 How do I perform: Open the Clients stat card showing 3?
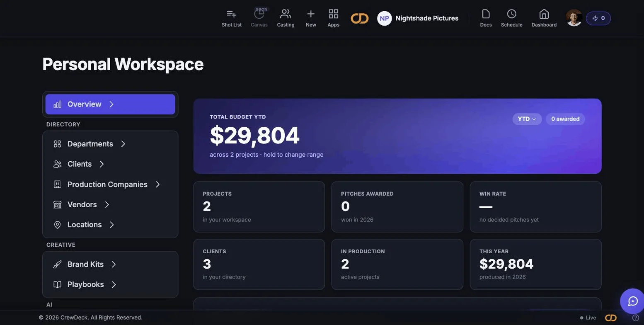coord(259,264)
